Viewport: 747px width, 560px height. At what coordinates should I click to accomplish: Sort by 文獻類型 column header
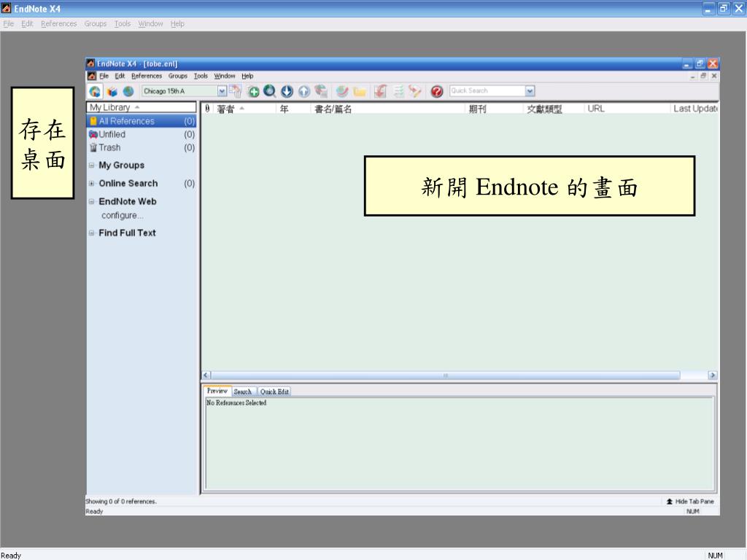coord(554,109)
